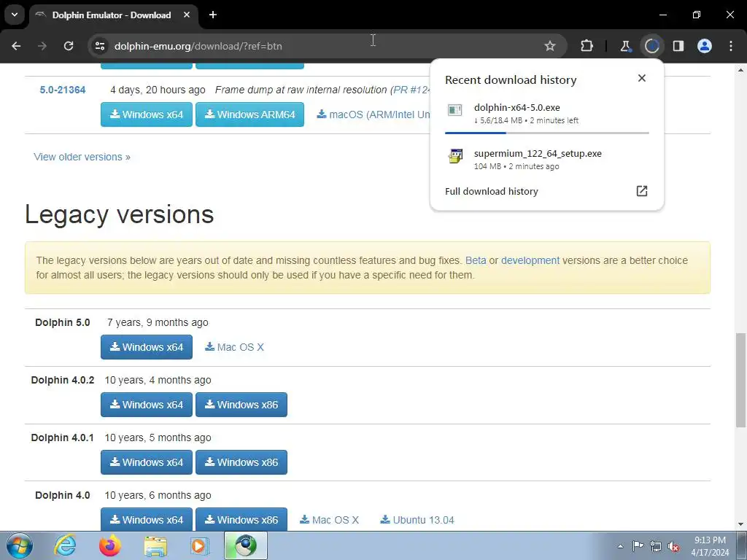Open the muted volume tray icon
Image resolution: width=747 pixels, height=560 pixels.
673,546
